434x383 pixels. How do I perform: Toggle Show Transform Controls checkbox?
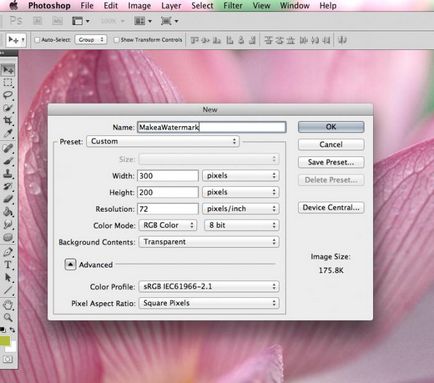tap(116, 40)
